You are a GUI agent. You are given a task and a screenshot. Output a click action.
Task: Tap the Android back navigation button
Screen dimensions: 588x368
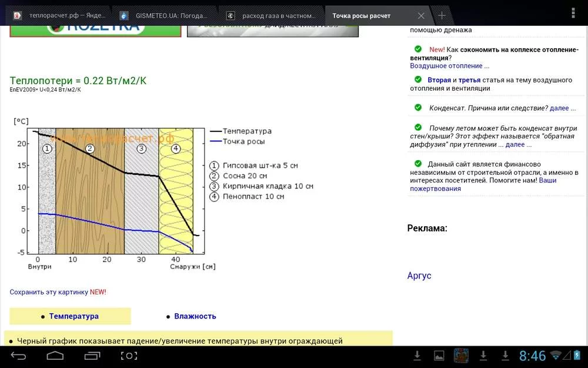pyautogui.click(x=18, y=355)
